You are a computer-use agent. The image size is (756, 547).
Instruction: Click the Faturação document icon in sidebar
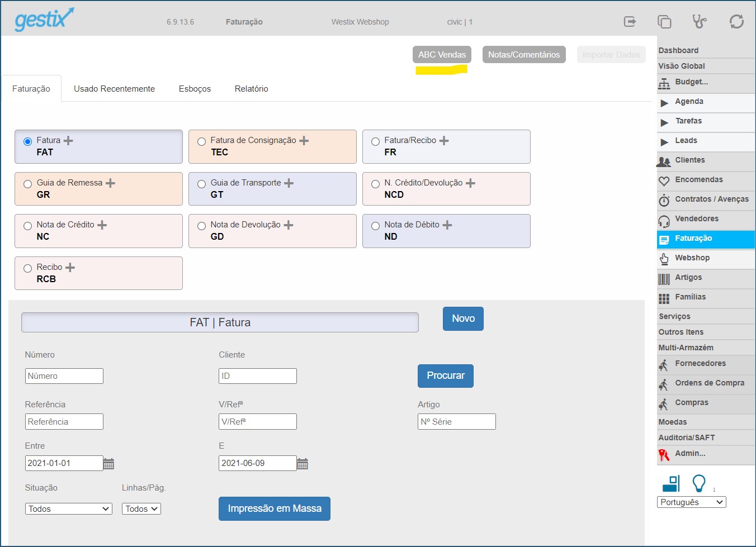(x=664, y=240)
